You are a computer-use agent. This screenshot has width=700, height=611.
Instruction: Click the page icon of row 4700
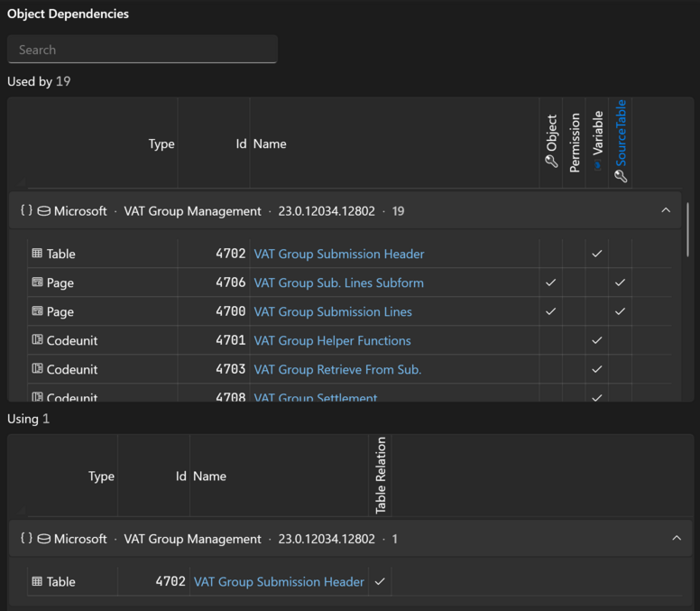37,311
